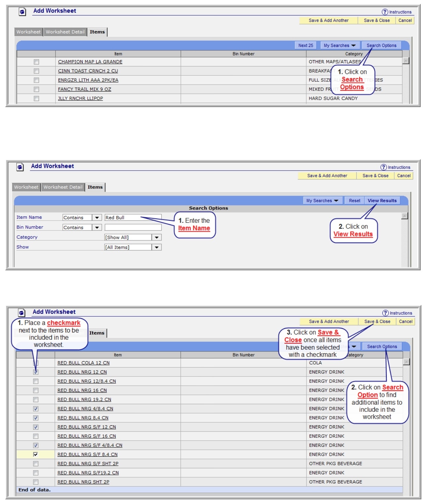This screenshot has height=504, width=428.
Task: Click scrollbar up arrow in bottom window list
Action: (407, 362)
